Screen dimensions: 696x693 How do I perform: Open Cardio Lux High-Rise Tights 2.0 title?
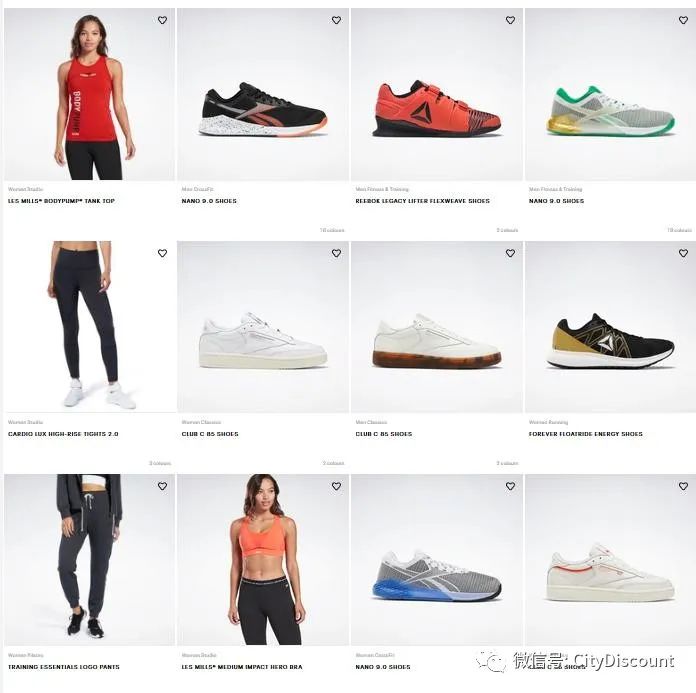pyautogui.click(x=63, y=434)
